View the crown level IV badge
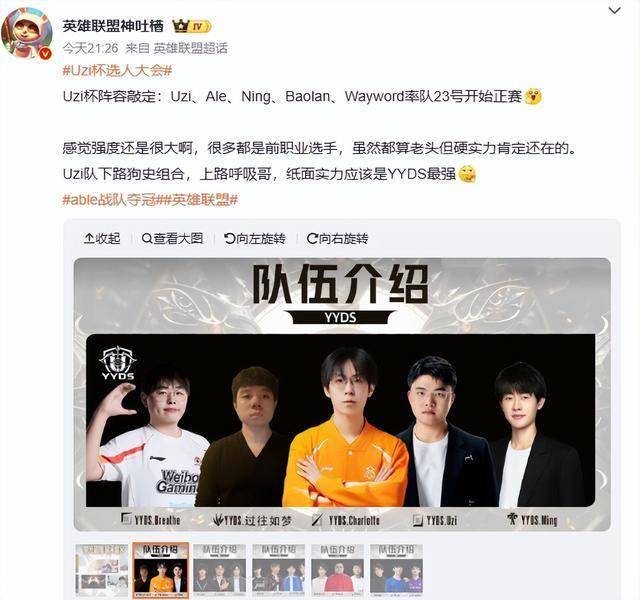Viewport: 640px width, 600px height. [x=191, y=27]
